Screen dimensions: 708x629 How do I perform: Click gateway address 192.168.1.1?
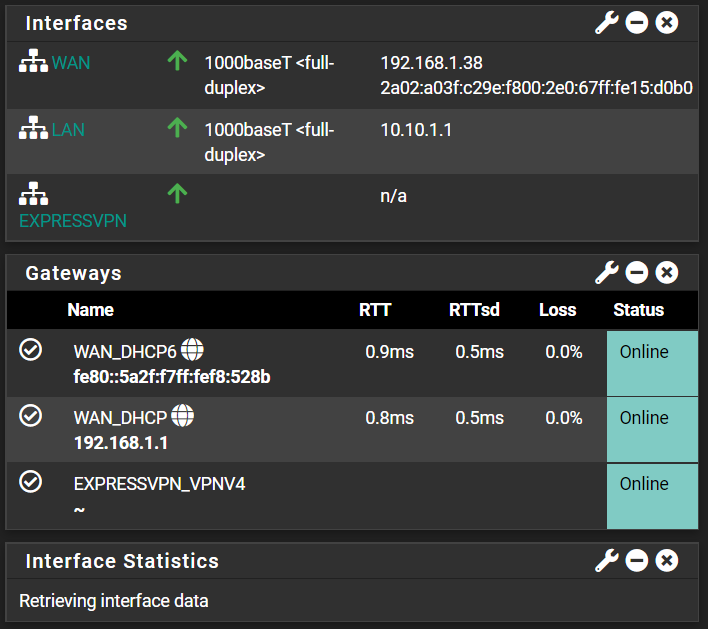(x=121, y=443)
